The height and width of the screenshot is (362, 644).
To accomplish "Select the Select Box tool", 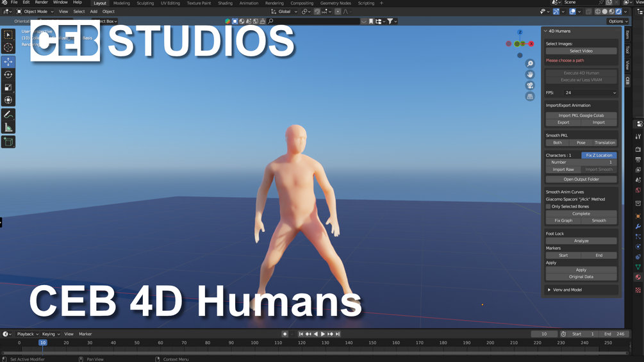I will 8,35.
